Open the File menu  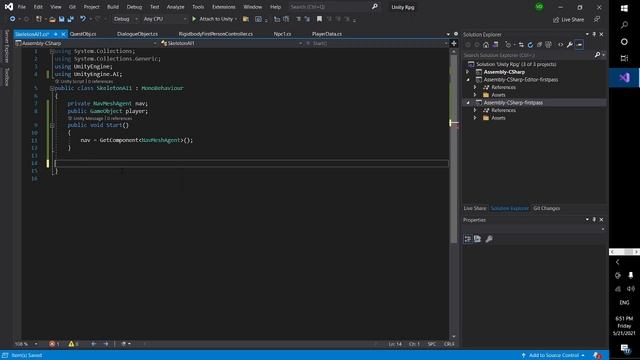pyautogui.click(x=22, y=7)
